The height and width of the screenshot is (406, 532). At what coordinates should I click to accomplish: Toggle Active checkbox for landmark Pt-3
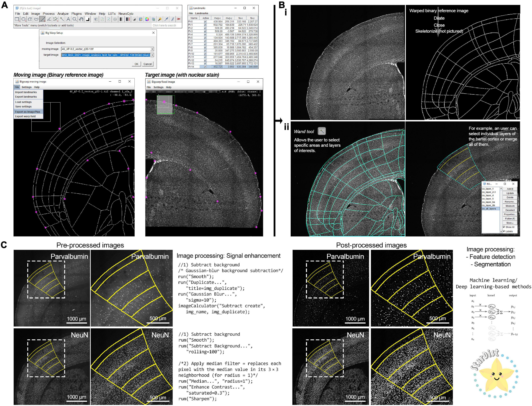[205, 31]
